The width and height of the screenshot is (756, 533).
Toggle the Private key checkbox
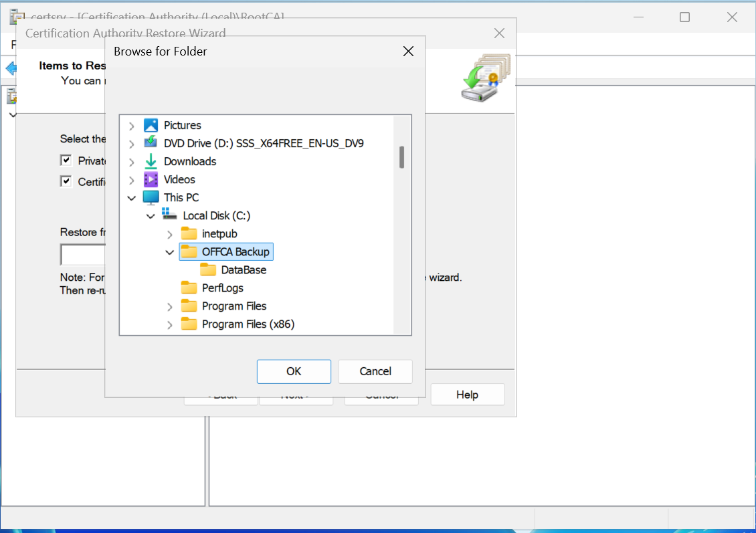[66, 161]
